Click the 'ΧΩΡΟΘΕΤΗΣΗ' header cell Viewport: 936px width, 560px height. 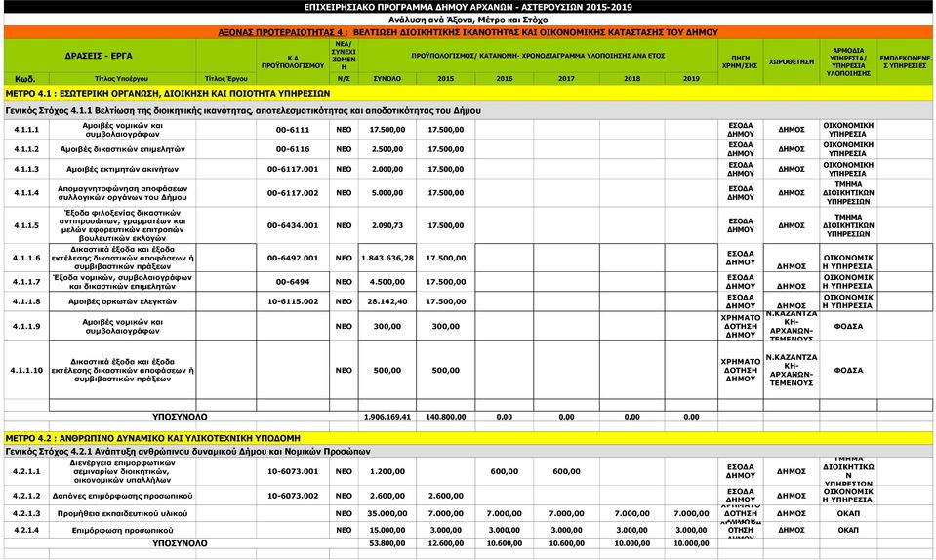coord(792,61)
